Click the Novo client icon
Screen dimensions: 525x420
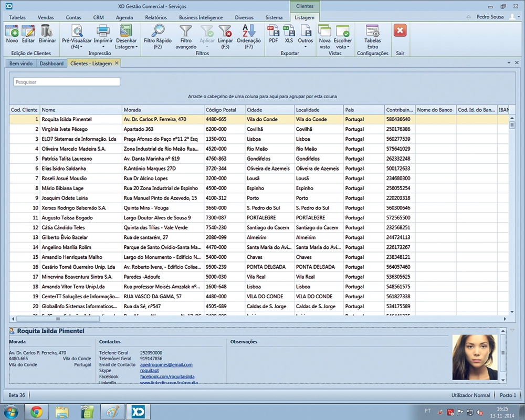(12, 31)
